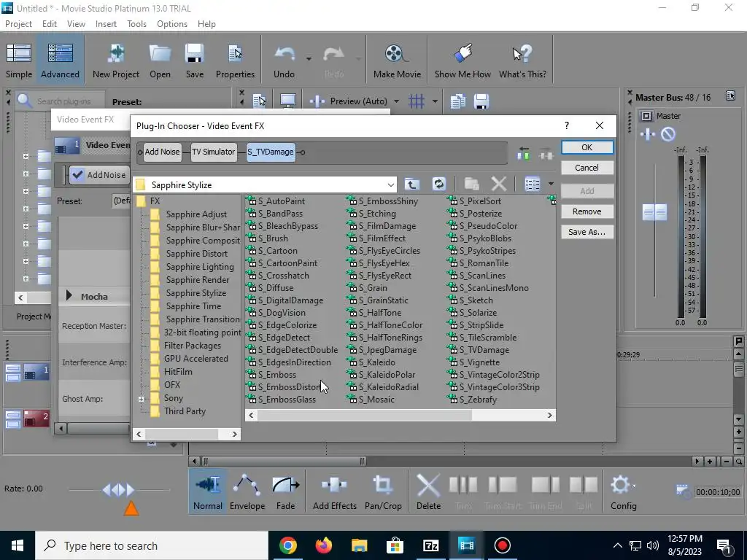Open File Explorer from taskbar
The height and width of the screenshot is (560, 747).
tap(360, 545)
